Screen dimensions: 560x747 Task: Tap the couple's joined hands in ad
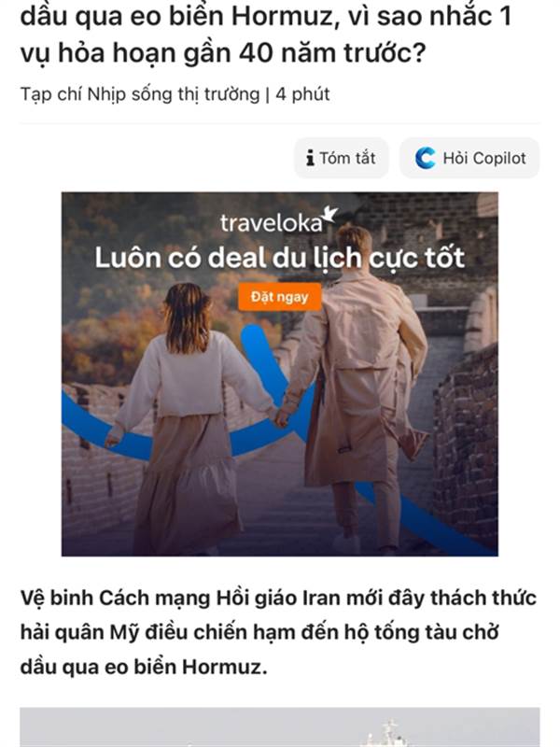[281, 416]
